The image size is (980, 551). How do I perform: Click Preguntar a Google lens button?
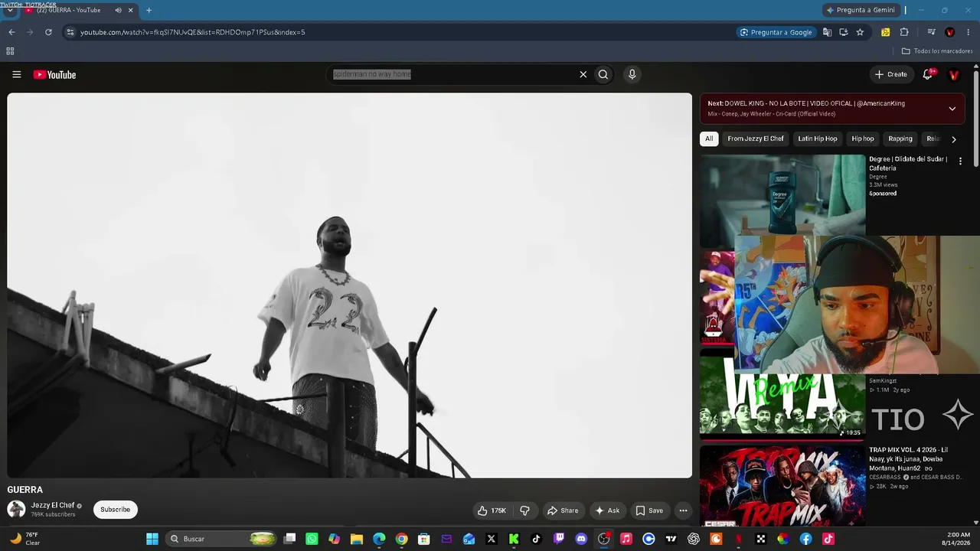click(x=776, y=32)
